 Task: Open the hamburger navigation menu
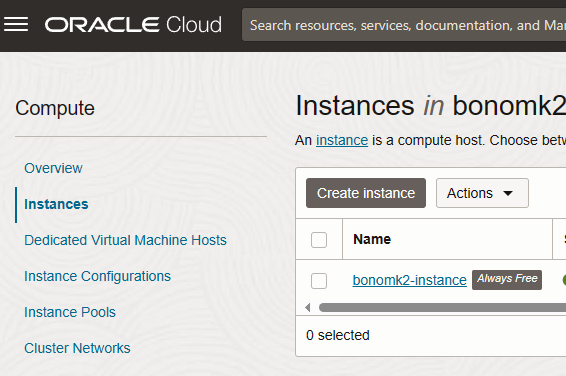(16, 24)
